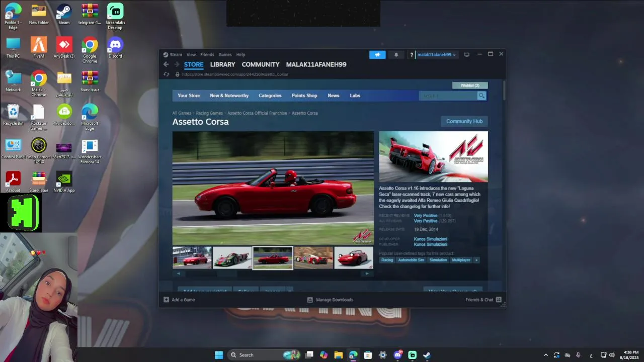The image size is (644, 362).
Task: Open Google Chrome desktop shortcut
Action: tap(90, 50)
